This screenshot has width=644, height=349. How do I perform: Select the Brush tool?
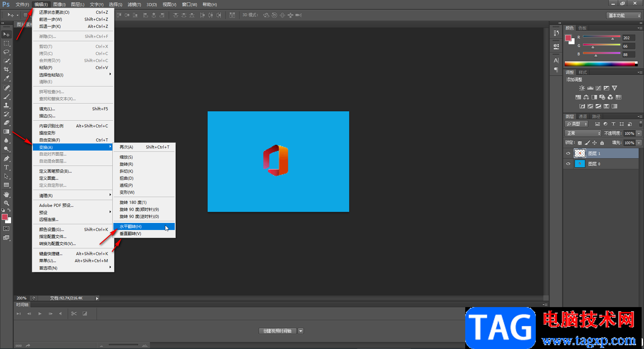(x=6, y=97)
